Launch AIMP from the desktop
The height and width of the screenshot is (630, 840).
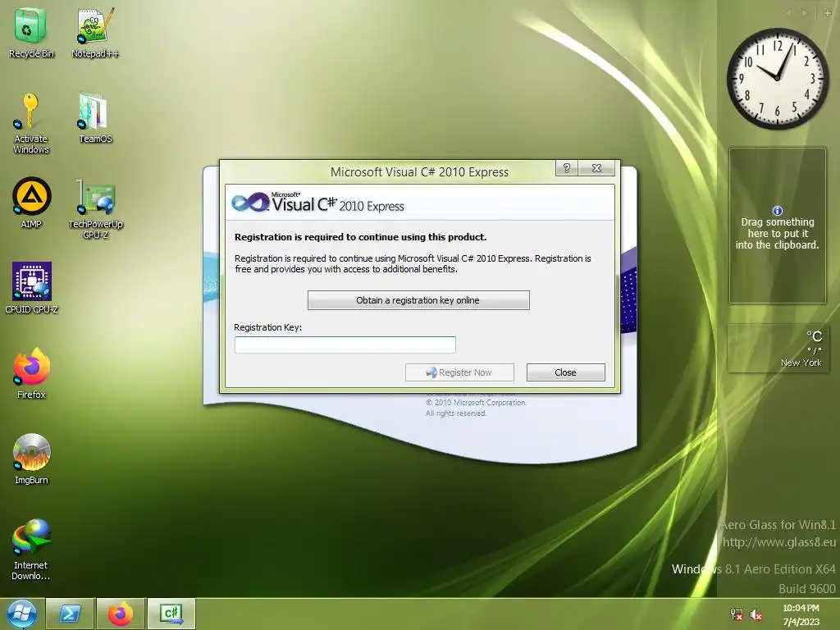coord(31,203)
